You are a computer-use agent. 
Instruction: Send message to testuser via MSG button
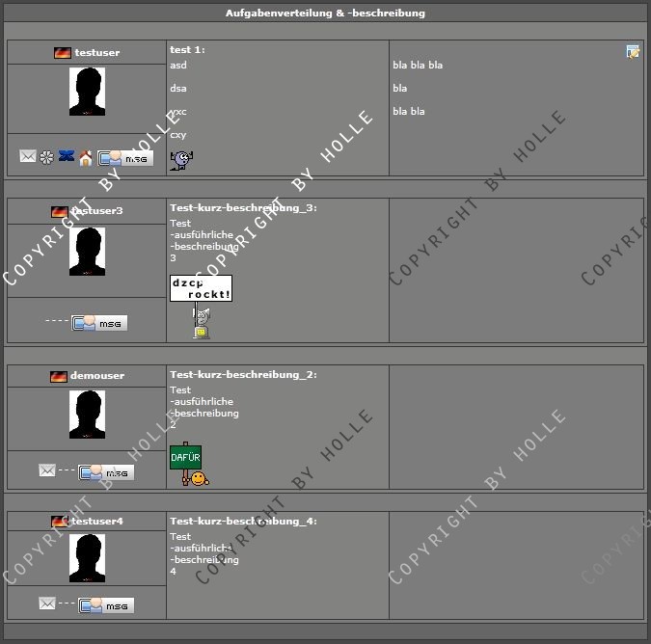(x=126, y=158)
